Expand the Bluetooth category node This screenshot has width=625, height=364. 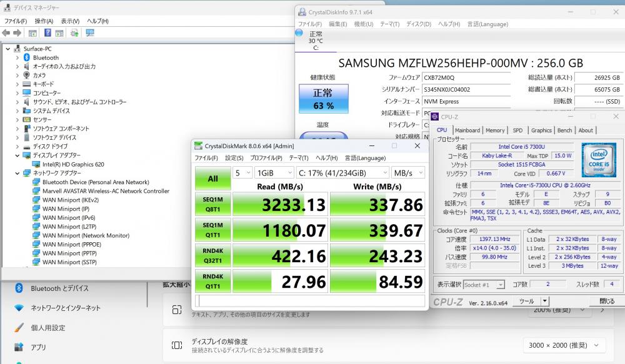click(17, 57)
